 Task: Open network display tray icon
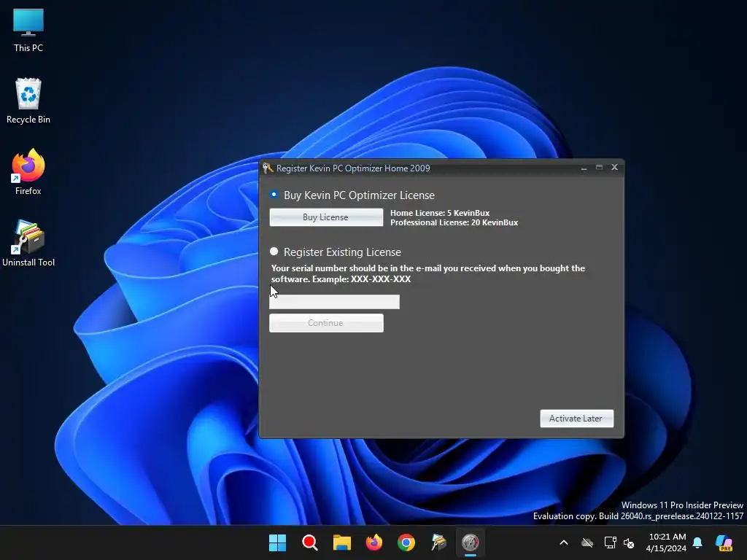pos(610,542)
